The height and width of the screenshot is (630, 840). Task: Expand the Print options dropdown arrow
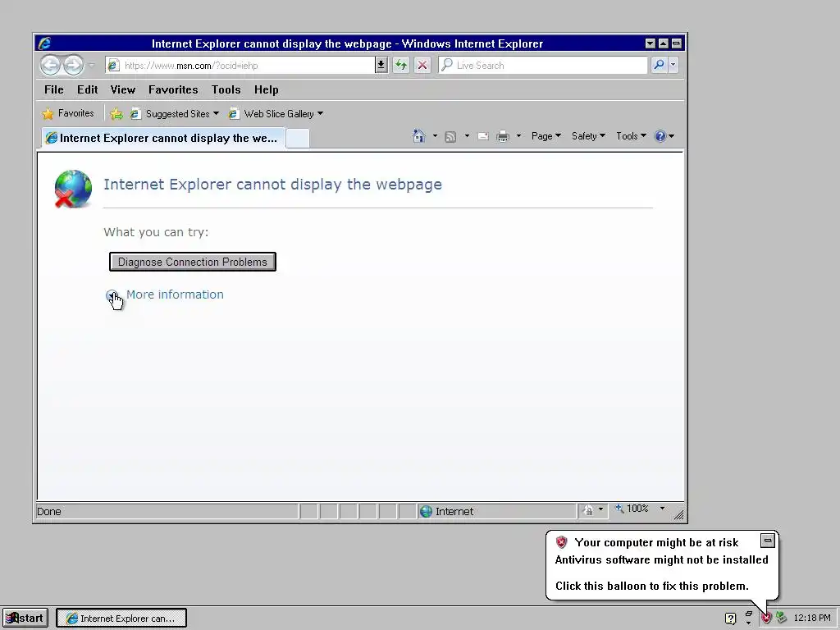(x=518, y=136)
